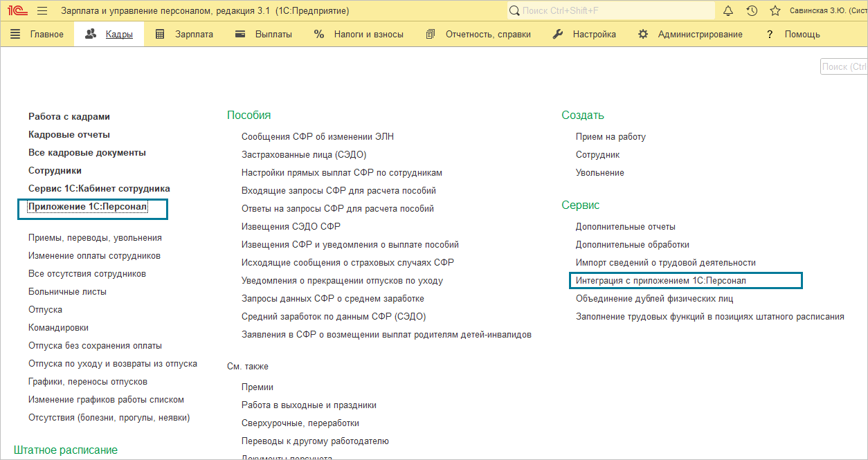868x460 pixels.
Task: Show notifications via the bell icon
Action: click(727, 11)
